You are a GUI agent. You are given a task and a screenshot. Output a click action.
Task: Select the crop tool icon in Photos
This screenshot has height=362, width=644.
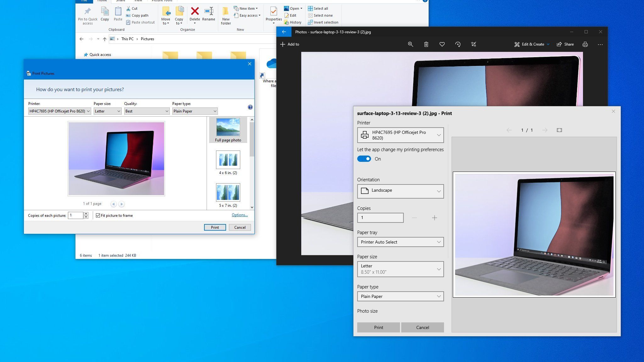(x=474, y=44)
